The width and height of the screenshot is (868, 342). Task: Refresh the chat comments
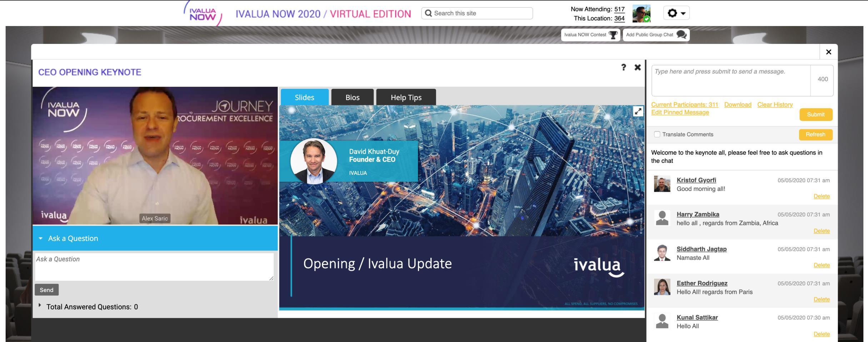(x=815, y=135)
